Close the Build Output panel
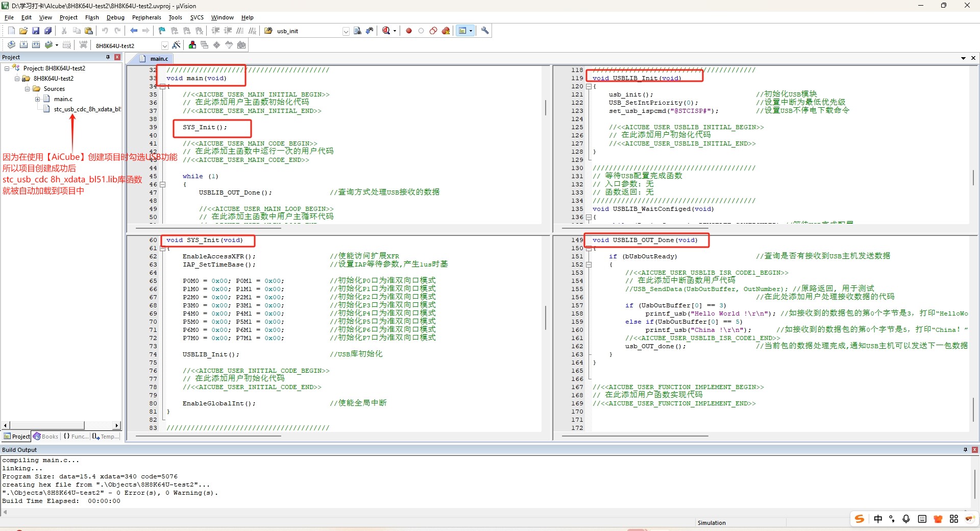 pyautogui.click(x=975, y=450)
